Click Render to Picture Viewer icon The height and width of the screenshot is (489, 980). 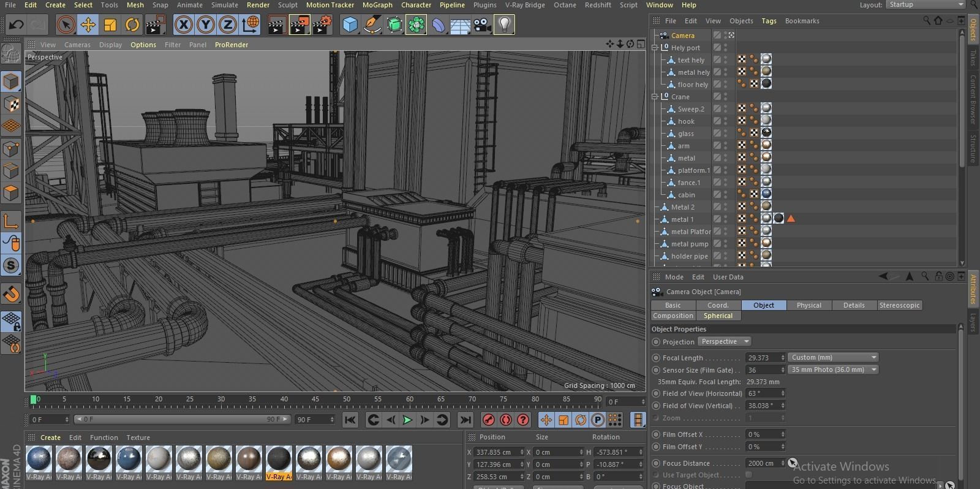[300, 25]
